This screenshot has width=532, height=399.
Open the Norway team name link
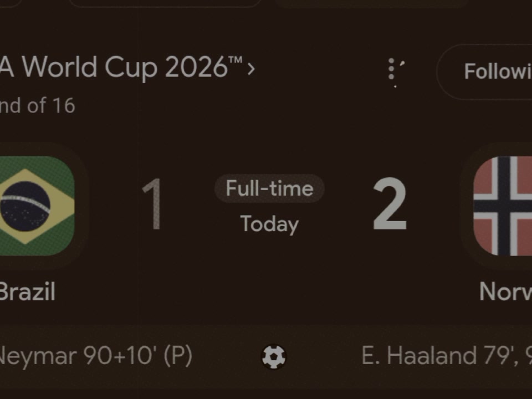click(505, 291)
